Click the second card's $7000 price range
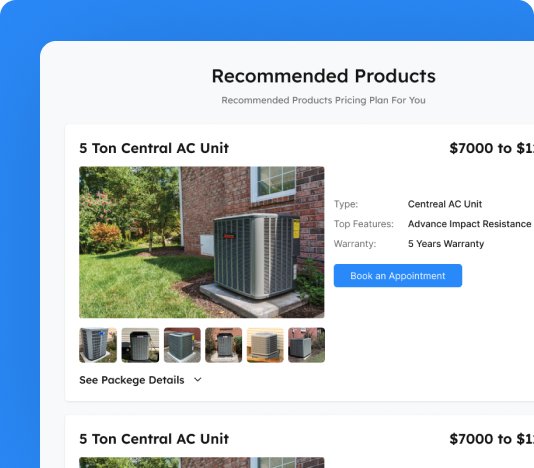 [492, 439]
